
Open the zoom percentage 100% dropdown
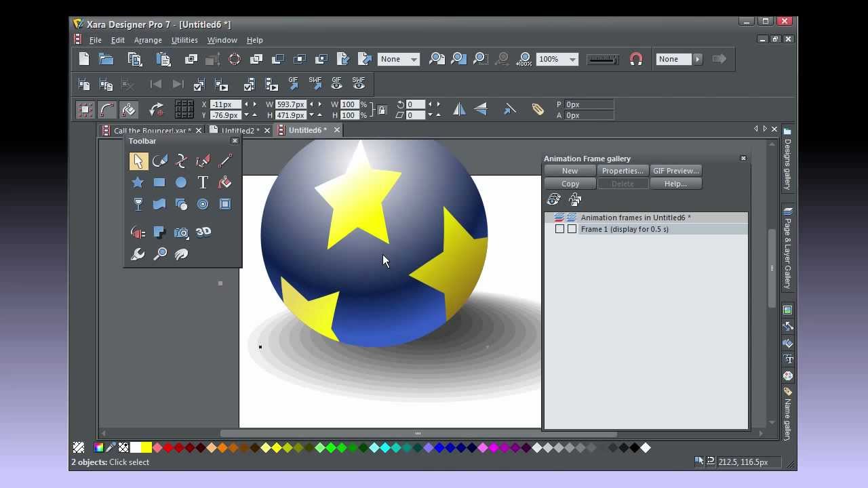(572, 60)
